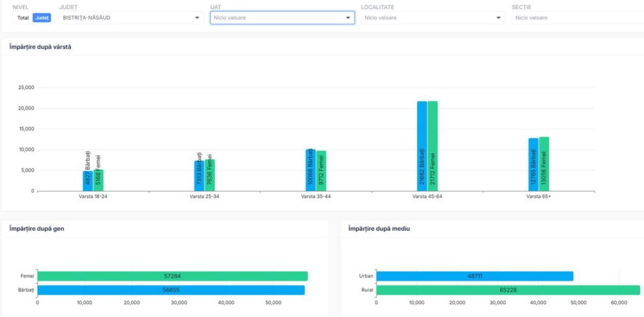Select the 7636 Femei bar for ages 25-34
The height and width of the screenshot is (317, 644).
tap(209, 175)
